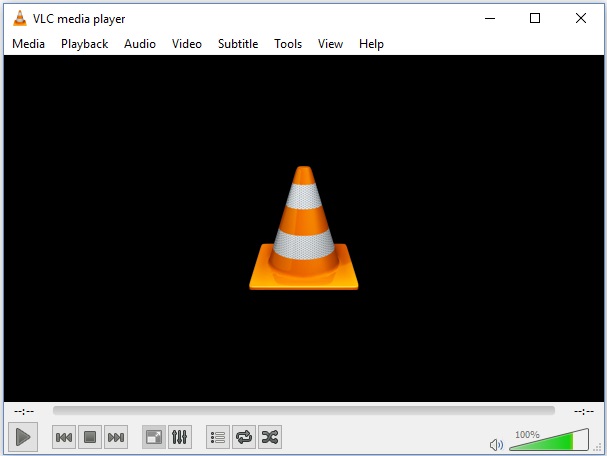
Task: Toggle the playlist view
Action: [x=218, y=437]
